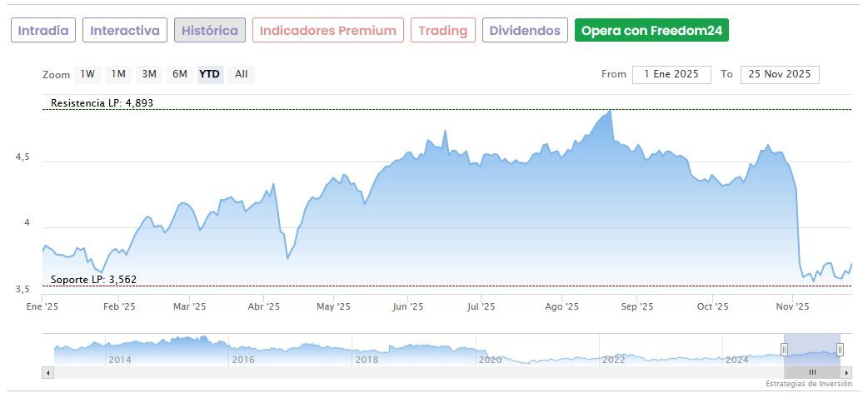Open Indicadores Premium tab

coord(328,31)
